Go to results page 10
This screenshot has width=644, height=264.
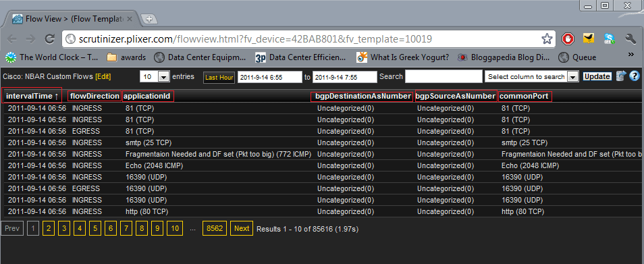pos(175,228)
